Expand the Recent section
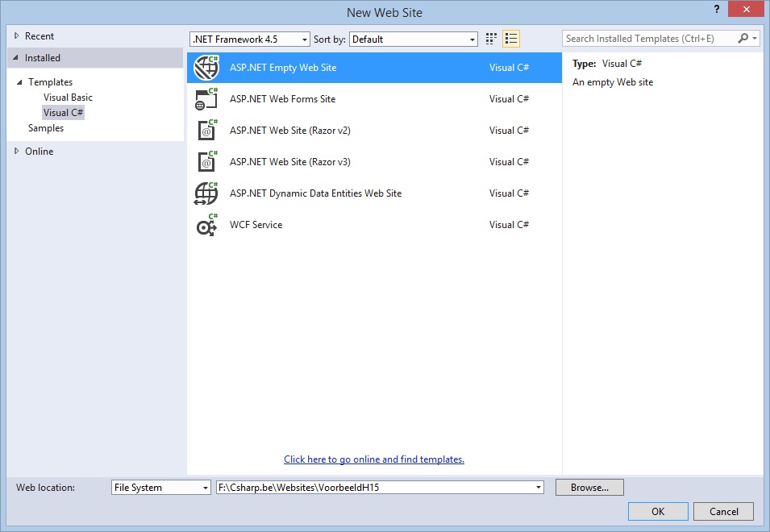 17,35
